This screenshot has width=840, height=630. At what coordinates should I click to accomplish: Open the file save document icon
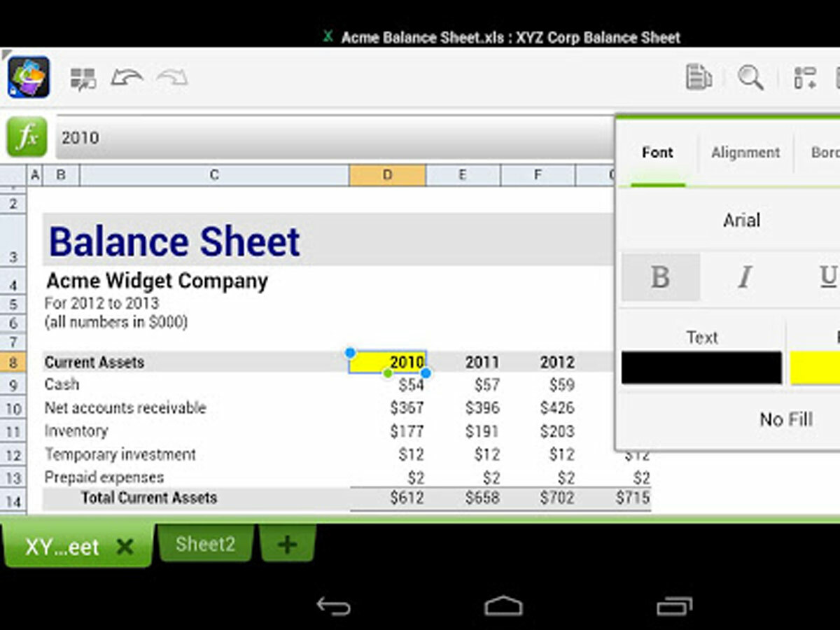[x=698, y=77]
